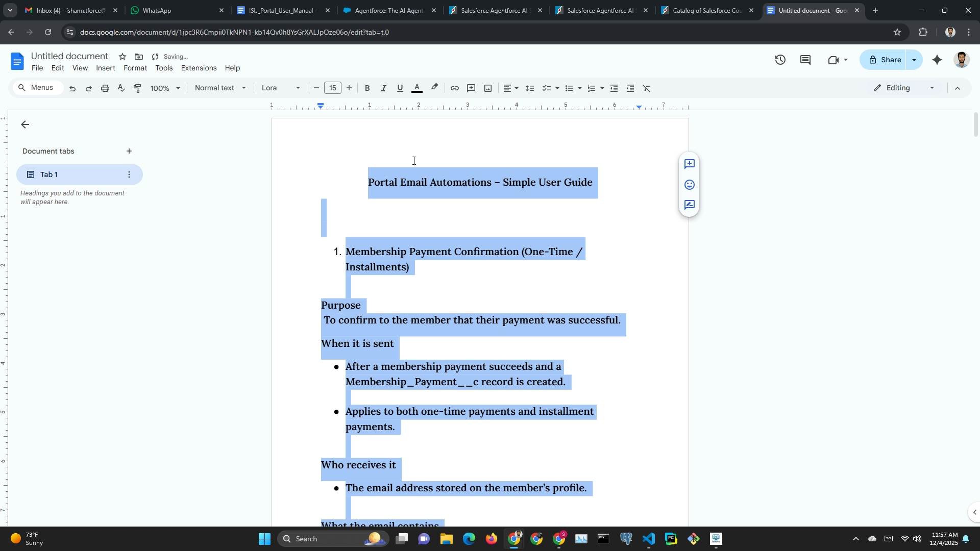Viewport: 980px width, 551px height.
Task: Click the spelling and grammar check icon
Action: tap(121, 88)
